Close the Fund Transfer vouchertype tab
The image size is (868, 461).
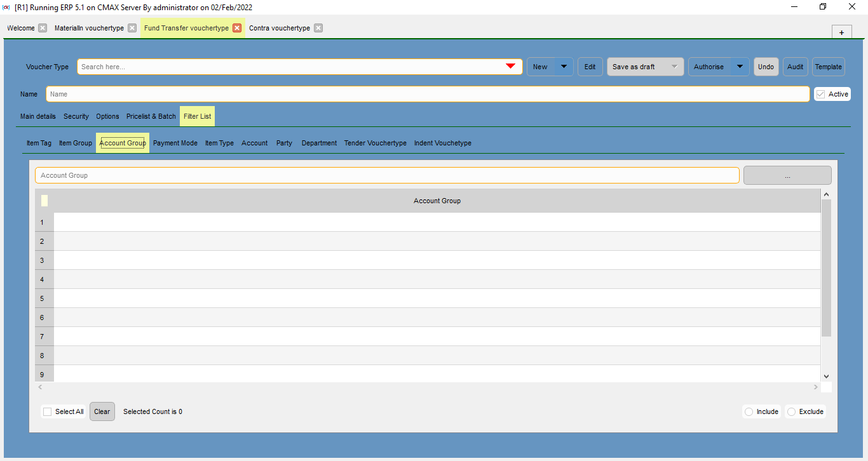coord(237,28)
